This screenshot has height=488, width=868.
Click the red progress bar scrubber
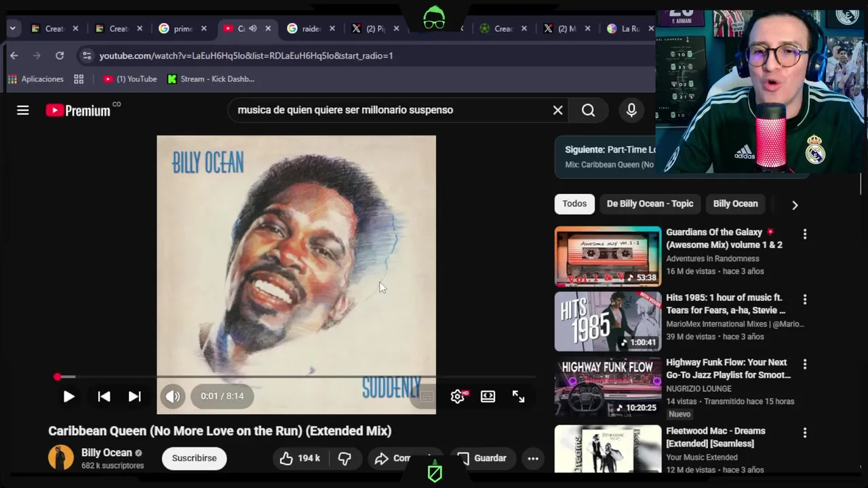58,377
